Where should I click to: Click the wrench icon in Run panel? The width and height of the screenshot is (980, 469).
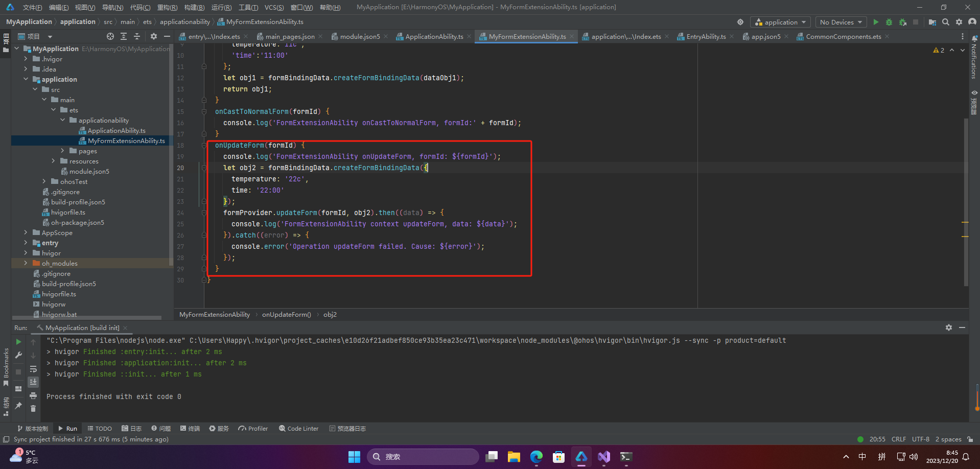pyautogui.click(x=19, y=355)
